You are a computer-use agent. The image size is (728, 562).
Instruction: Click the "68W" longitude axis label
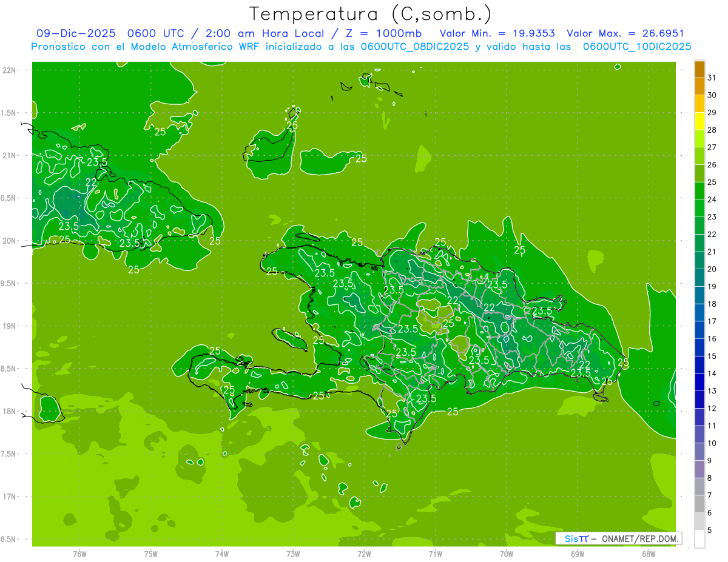[x=649, y=554]
